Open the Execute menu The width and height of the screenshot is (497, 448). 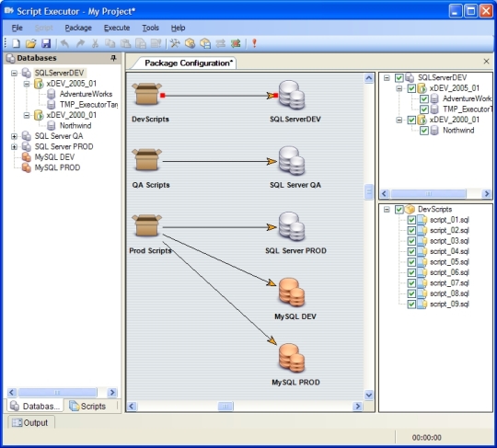[117, 28]
